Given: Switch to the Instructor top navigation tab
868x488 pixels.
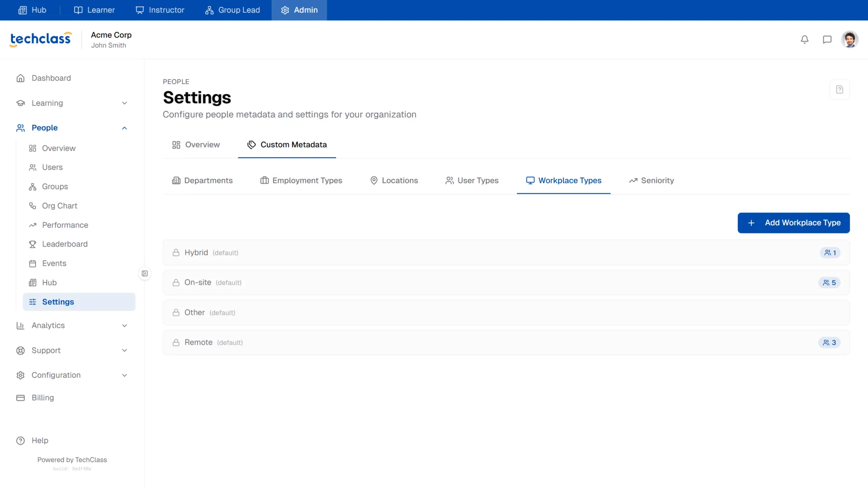Looking at the screenshot, I should pos(160,10).
